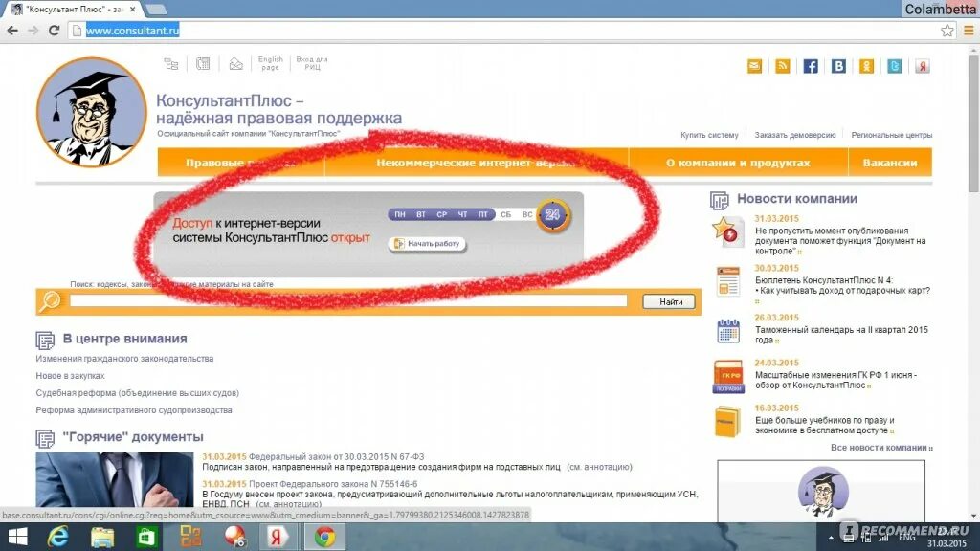Image resolution: width=980 pixels, height=551 pixels.
Task: Click into the site search field
Action: pyautogui.click(x=348, y=300)
